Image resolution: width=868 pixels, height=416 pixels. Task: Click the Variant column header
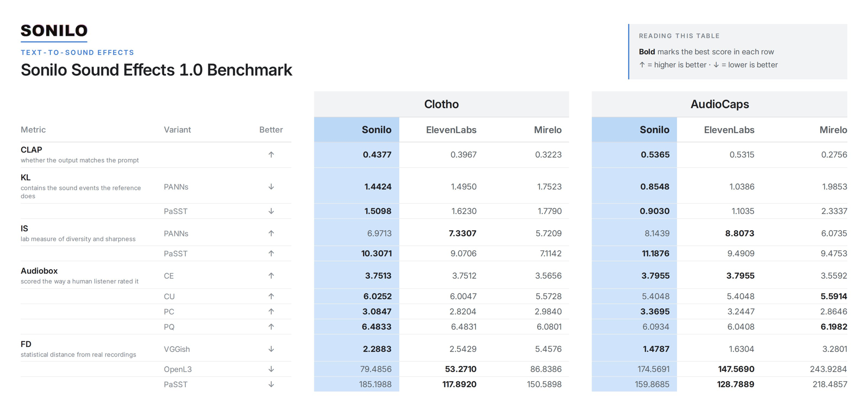point(177,130)
